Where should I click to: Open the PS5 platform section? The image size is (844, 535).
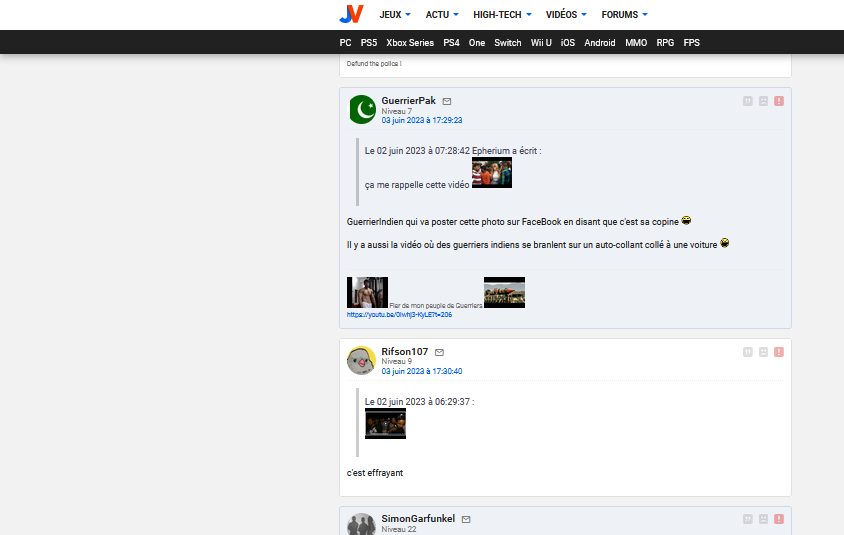point(369,43)
